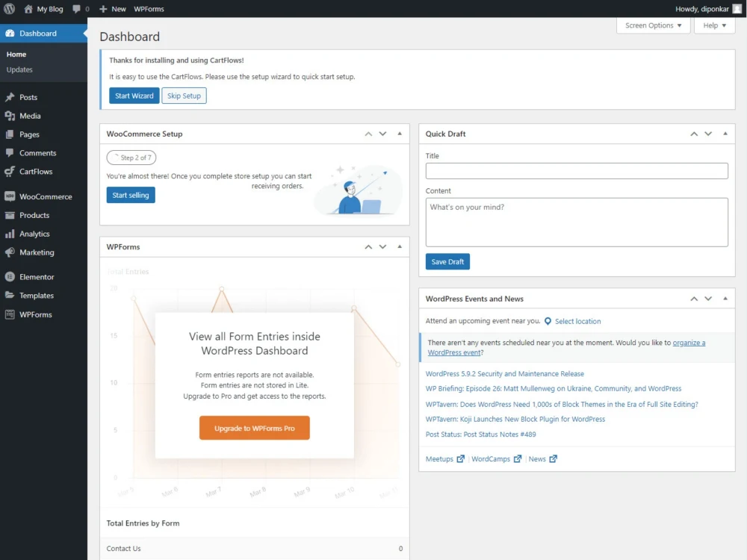The height and width of the screenshot is (560, 747).
Task: Collapse the WPForms widget panel
Action: [x=400, y=246]
